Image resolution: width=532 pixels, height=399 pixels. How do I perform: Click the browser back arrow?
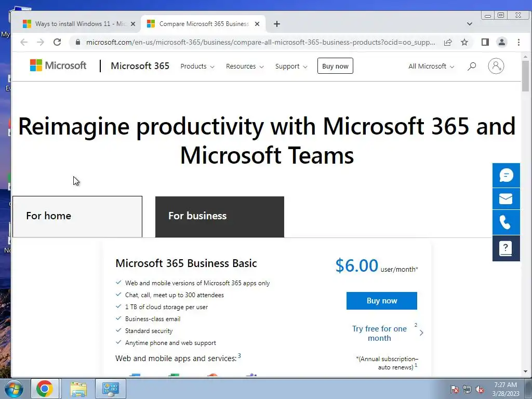[24, 42]
